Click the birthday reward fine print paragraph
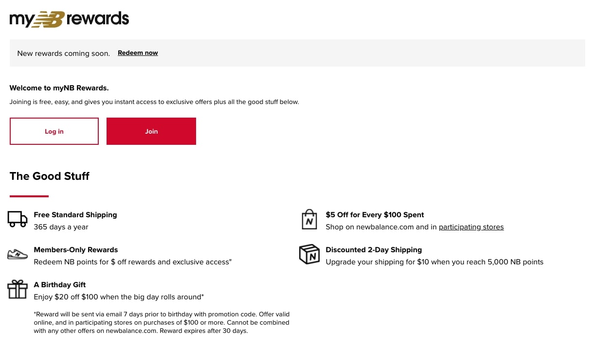Image resolution: width=596 pixels, height=364 pixels. 162,323
